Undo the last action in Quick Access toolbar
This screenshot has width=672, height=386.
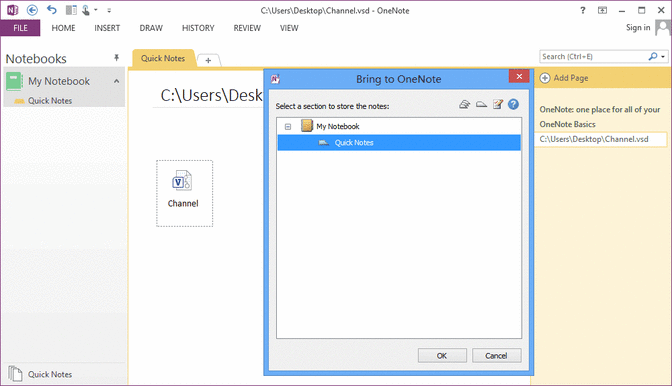tap(52, 10)
